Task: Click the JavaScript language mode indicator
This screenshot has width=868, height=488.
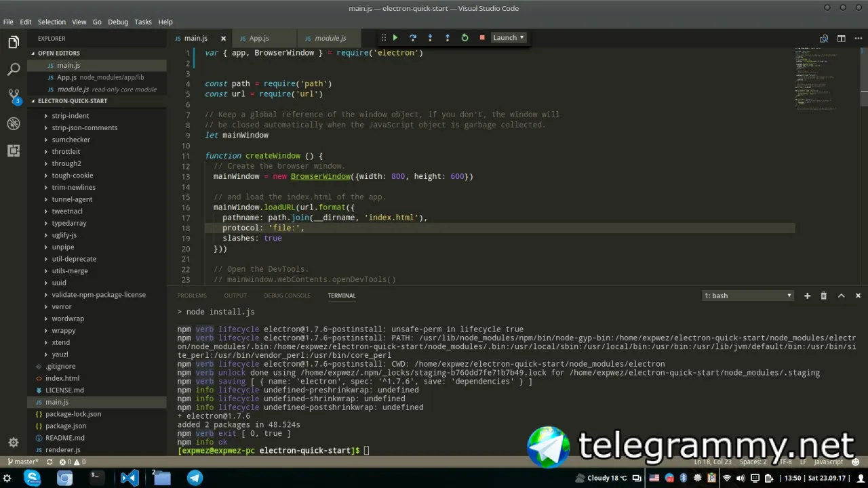Action: tap(828, 462)
